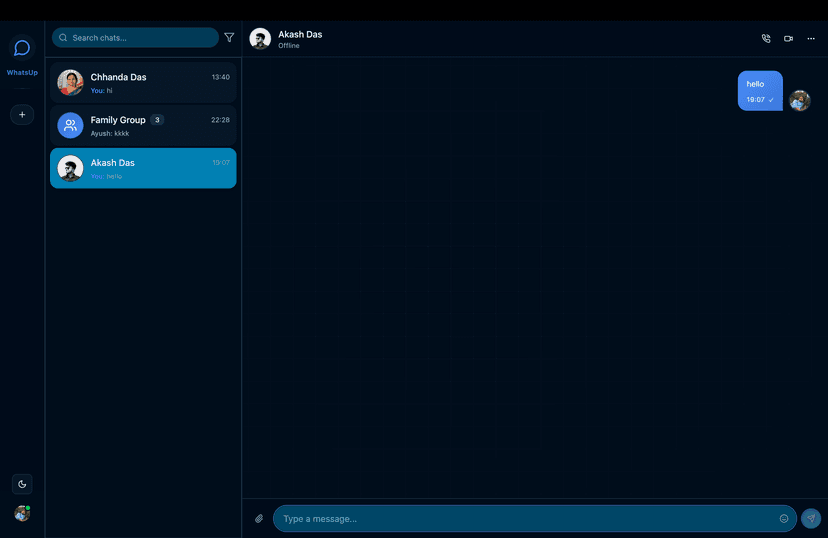
Task: Click Akash Das avatar in chat header
Action: [x=260, y=39]
